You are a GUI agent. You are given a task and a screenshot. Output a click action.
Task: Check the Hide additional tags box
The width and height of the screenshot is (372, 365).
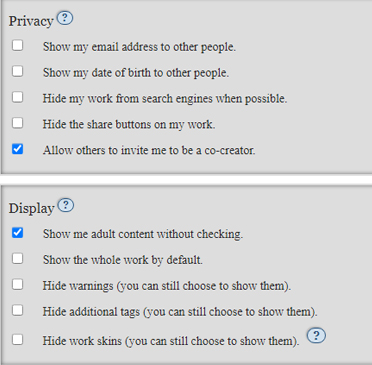click(x=17, y=310)
